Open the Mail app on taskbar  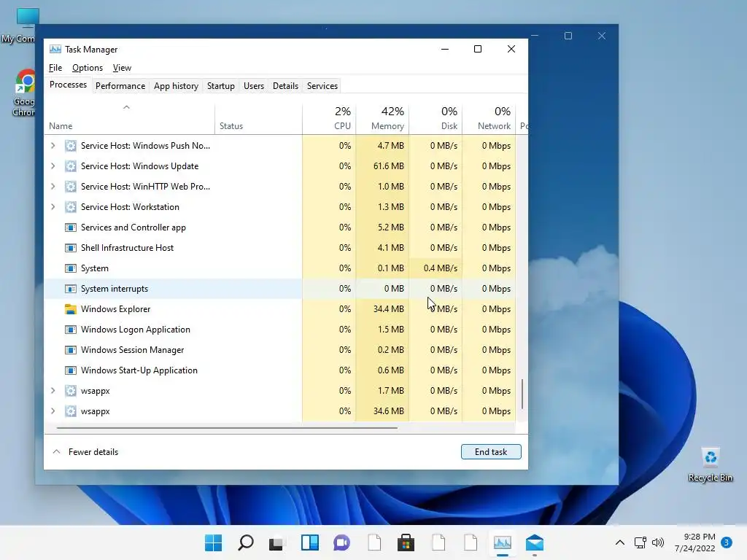pyautogui.click(x=535, y=542)
